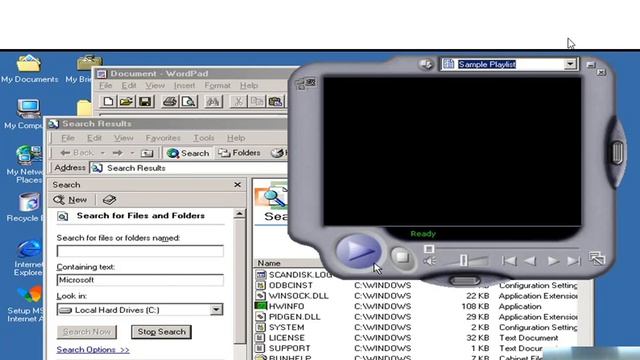Select the PIDGEN.DLL file
640x360 pixels.
pos(295,317)
